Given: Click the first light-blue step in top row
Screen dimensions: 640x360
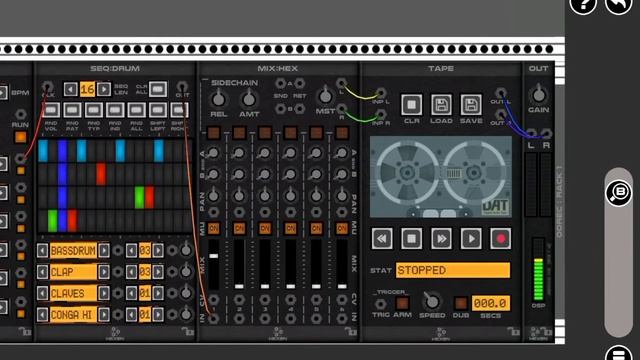Looking at the screenshot, I should (43, 151).
